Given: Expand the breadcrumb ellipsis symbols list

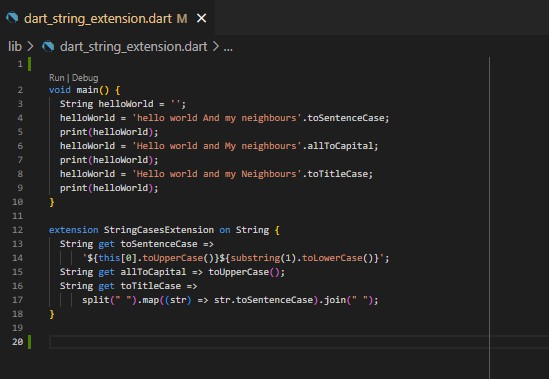Looking at the screenshot, I should click(228, 47).
